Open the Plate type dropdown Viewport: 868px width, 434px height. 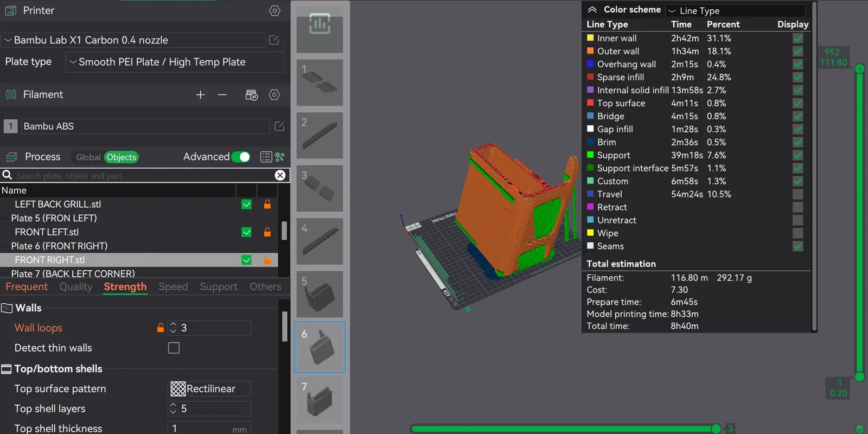(x=174, y=62)
